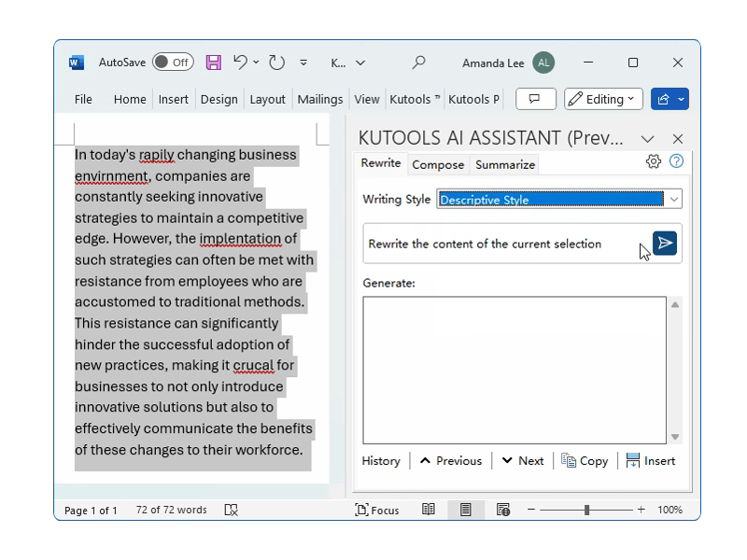Copy the generated text
747x560 pixels.
pyautogui.click(x=585, y=461)
